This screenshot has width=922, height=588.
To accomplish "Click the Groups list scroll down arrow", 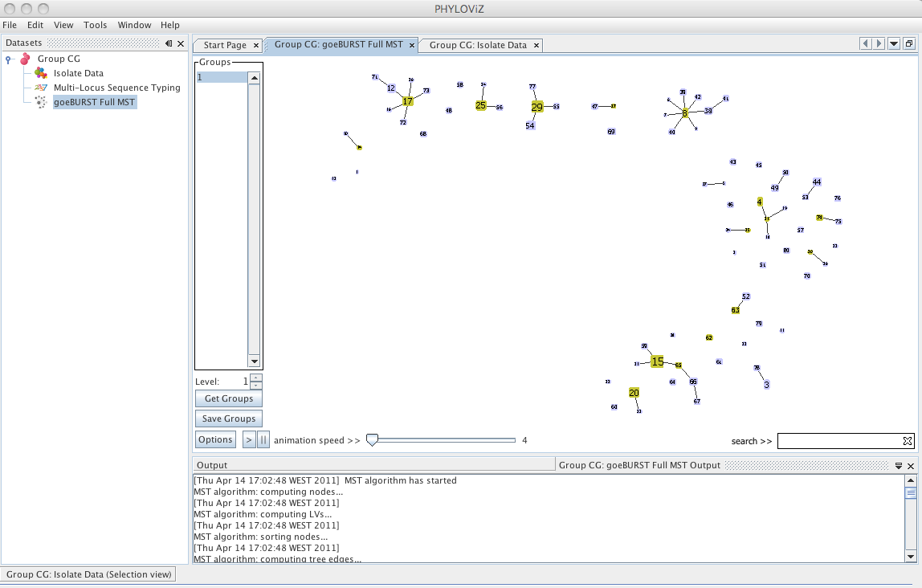I will tap(254, 361).
